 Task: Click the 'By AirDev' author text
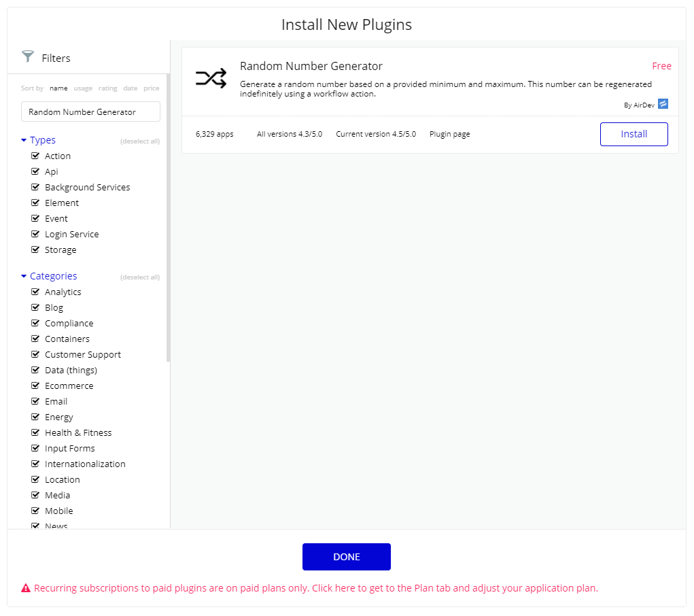click(x=639, y=105)
